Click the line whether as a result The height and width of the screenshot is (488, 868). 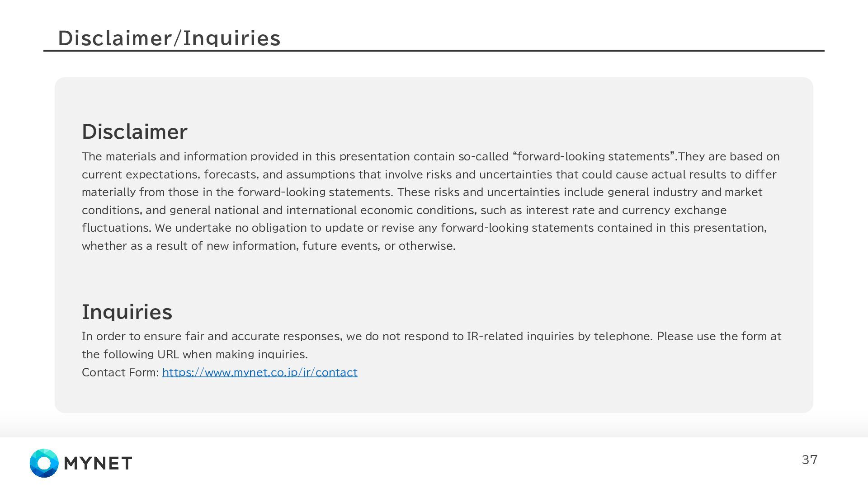tap(269, 246)
